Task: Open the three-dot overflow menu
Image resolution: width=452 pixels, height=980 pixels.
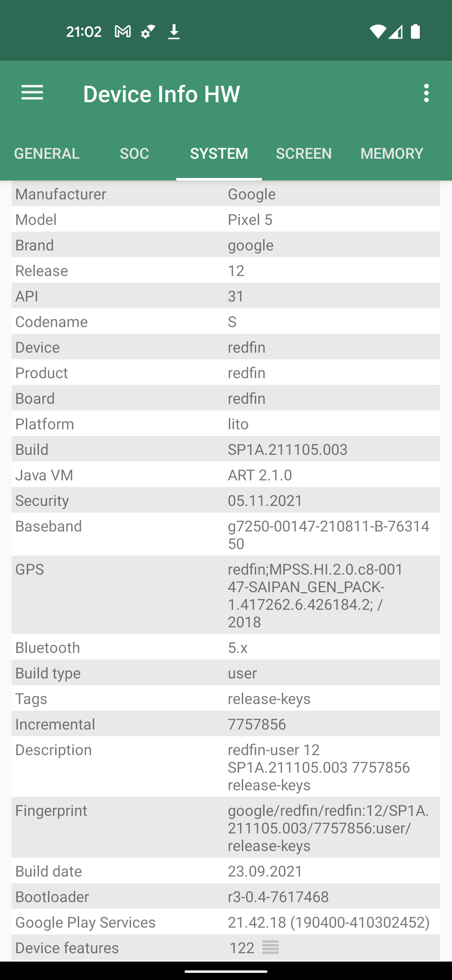Action: tap(426, 93)
